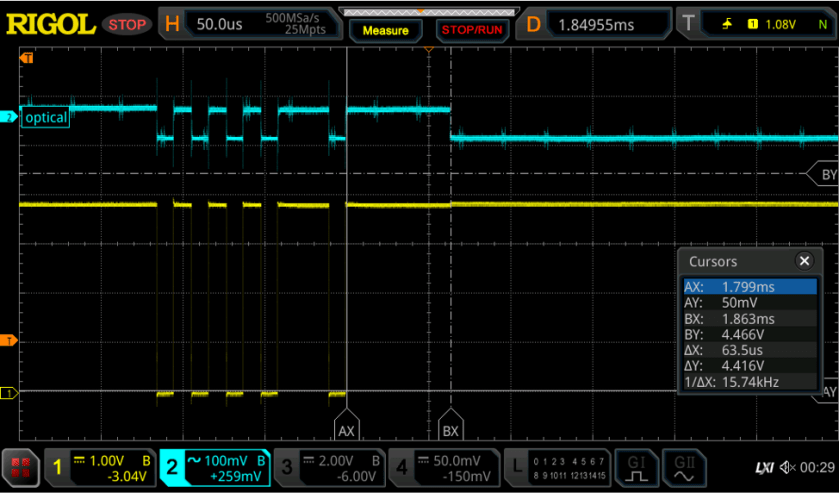
Task: Click the orange trigger level marker T
Action: click(x=11, y=341)
